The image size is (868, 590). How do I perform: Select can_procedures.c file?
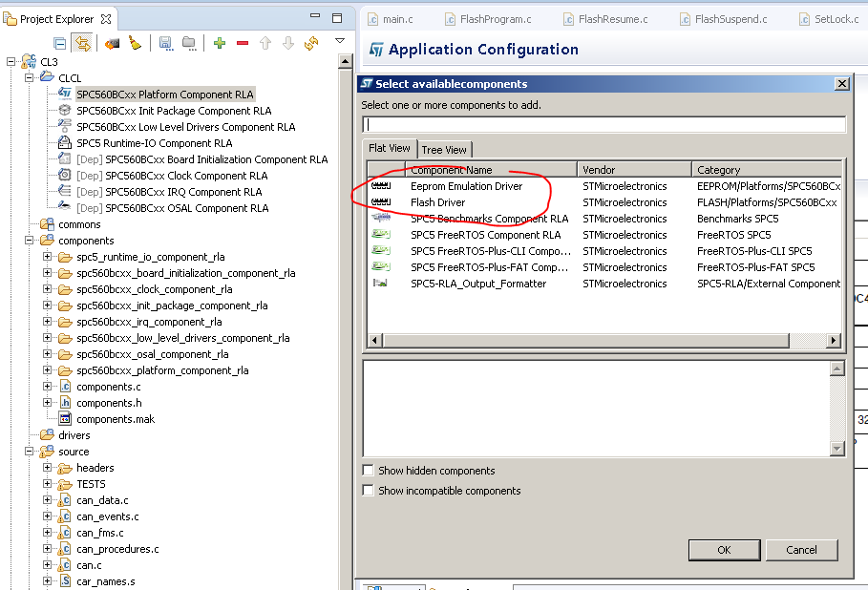pos(117,549)
